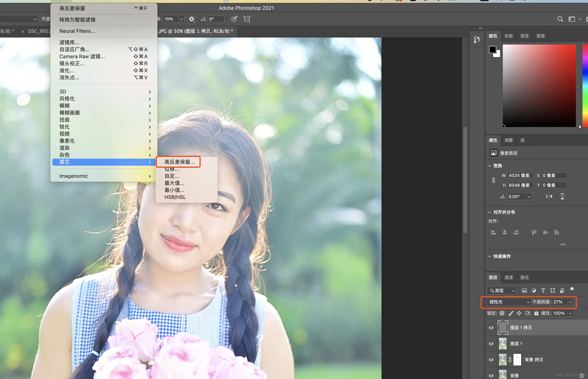Lock transparent pixels with the checkerboard icon

tap(502, 313)
